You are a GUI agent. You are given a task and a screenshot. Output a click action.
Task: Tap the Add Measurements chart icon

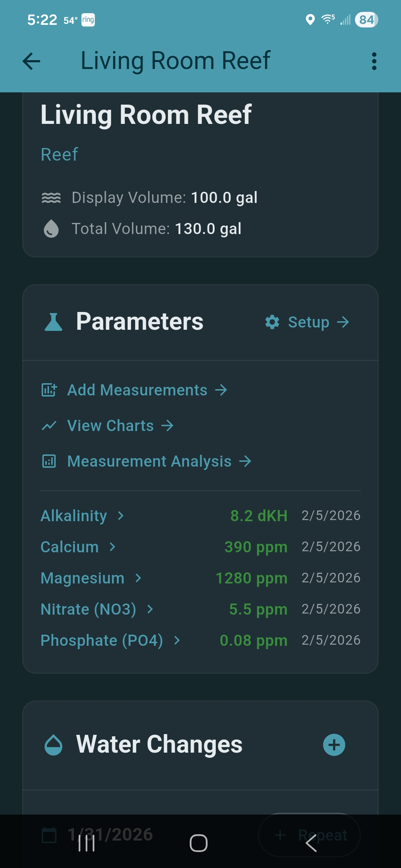click(49, 390)
